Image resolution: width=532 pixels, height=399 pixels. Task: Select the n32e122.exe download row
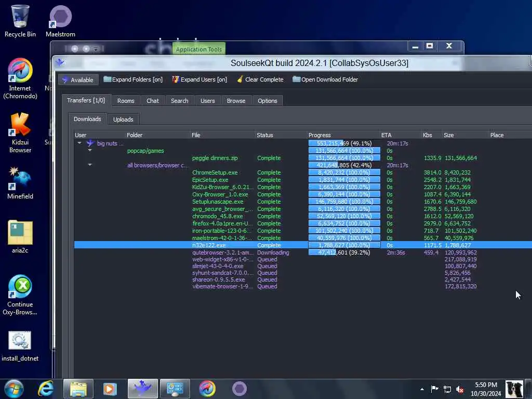(303, 245)
